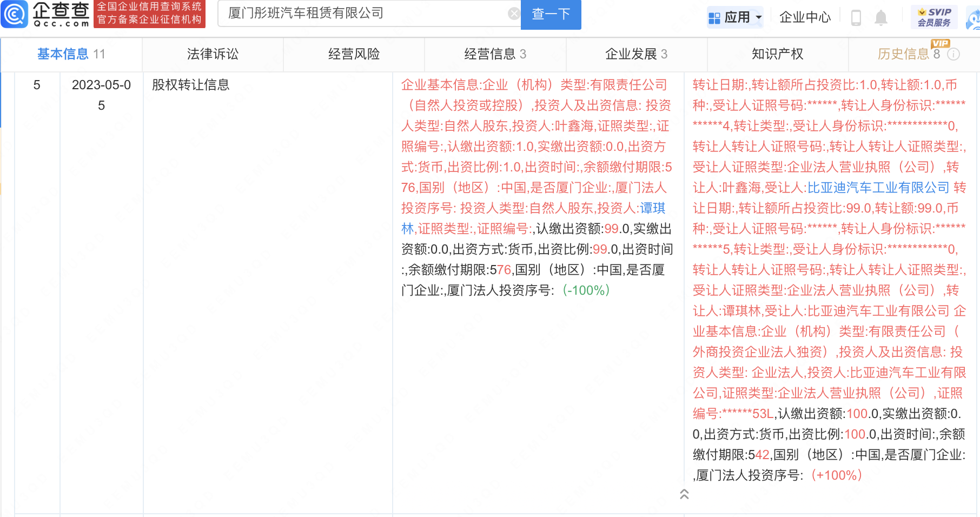This screenshot has width=980, height=517.
Task: Switch to the 历史信息 VIP tab
Action: [914, 54]
